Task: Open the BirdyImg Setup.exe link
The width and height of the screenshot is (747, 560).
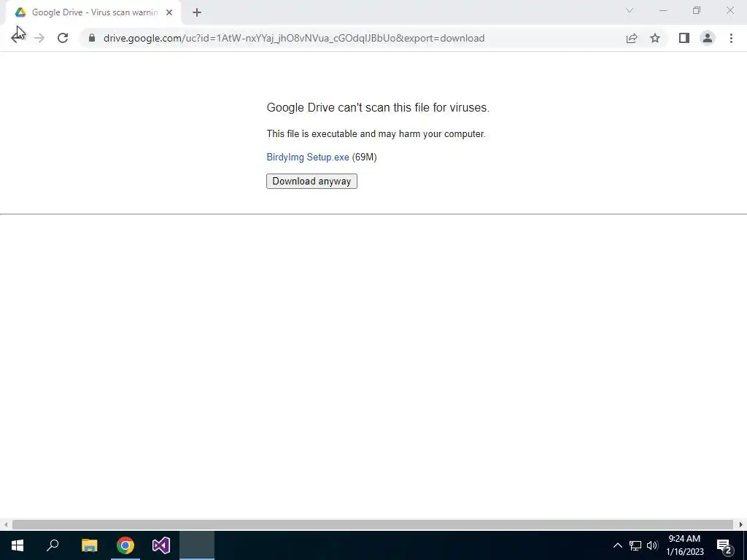Action: [x=308, y=157]
